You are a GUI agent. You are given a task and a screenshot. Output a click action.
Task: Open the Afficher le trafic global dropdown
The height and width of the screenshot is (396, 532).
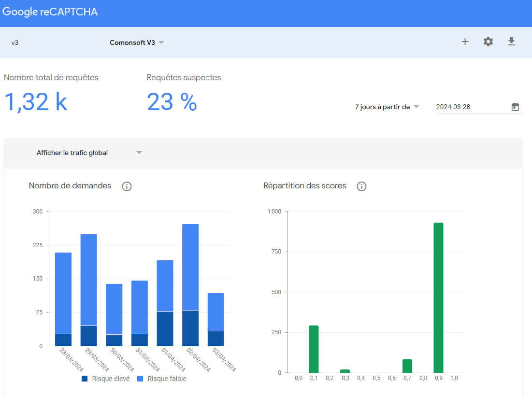point(88,152)
